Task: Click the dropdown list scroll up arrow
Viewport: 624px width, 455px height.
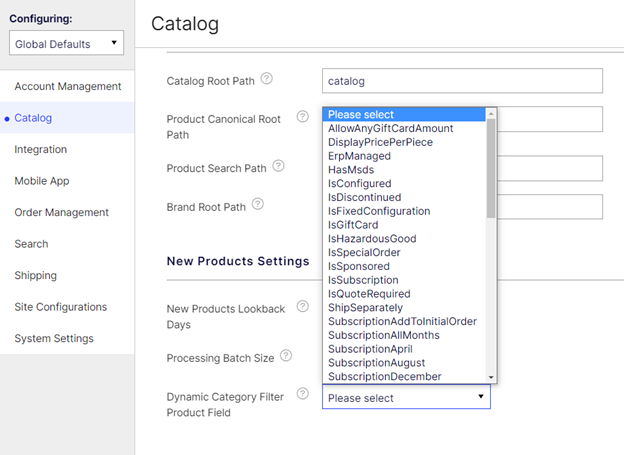Action: coord(491,114)
